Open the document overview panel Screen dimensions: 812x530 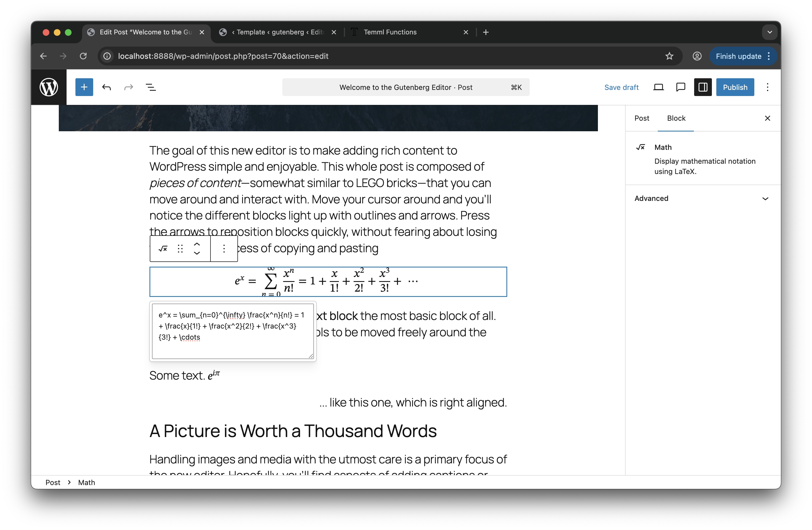tap(151, 87)
